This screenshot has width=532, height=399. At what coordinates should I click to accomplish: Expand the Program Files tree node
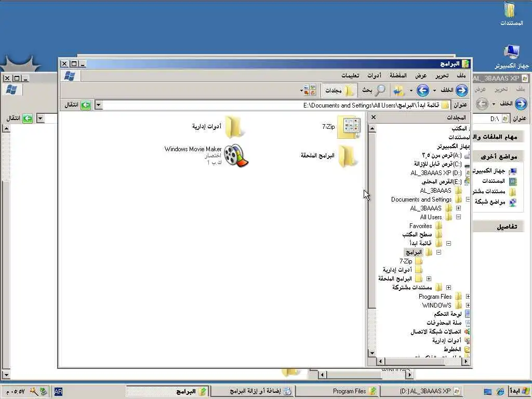pyautogui.click(x=468, y=297)
